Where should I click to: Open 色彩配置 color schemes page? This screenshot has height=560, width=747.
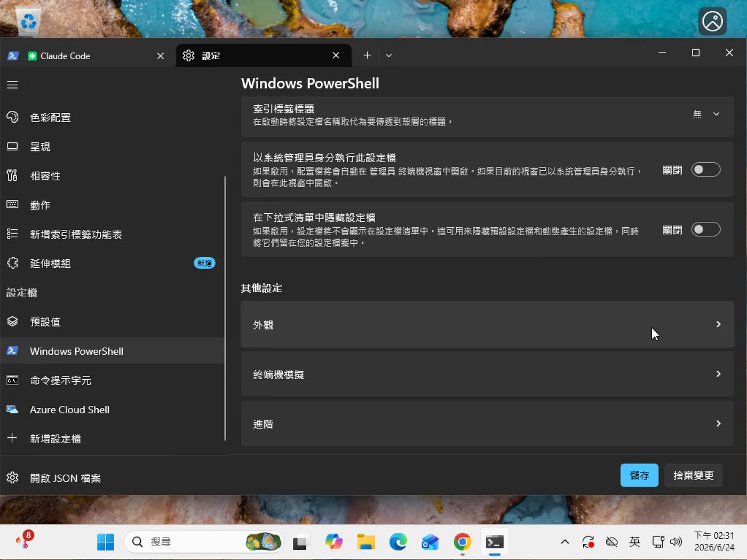pyautogui.click(x=112, y=117)
